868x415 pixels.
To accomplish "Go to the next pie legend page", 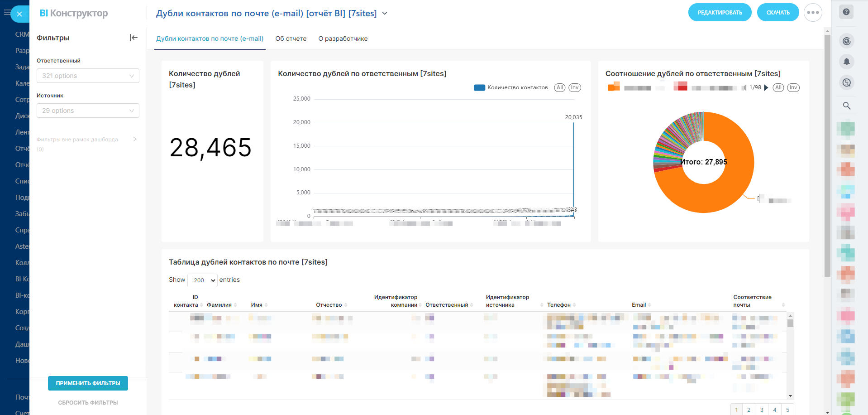I will [x=766, y=87].
